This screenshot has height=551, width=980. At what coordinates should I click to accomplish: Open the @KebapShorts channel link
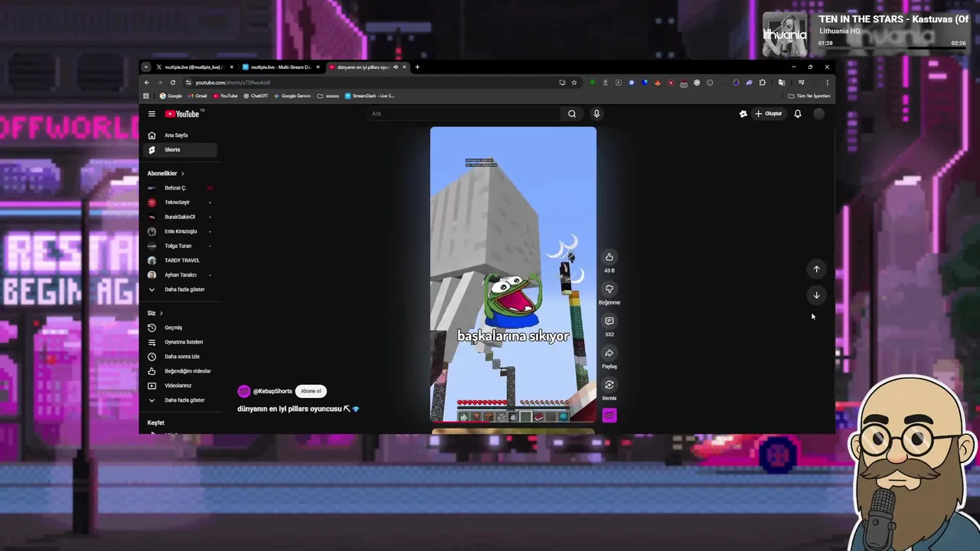tap(273, 391)
